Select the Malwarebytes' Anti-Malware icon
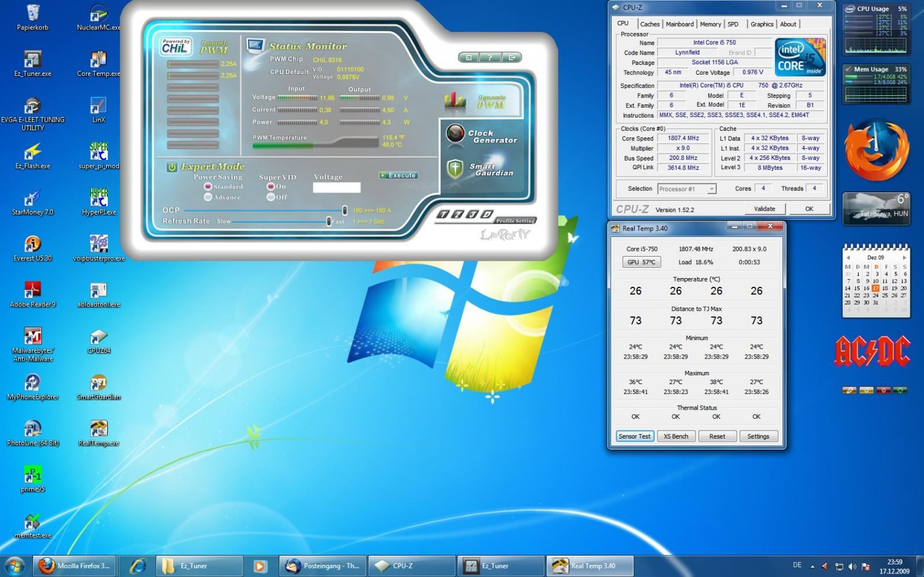The width and height of the screenshot is (924, 577). pos(32,345)
